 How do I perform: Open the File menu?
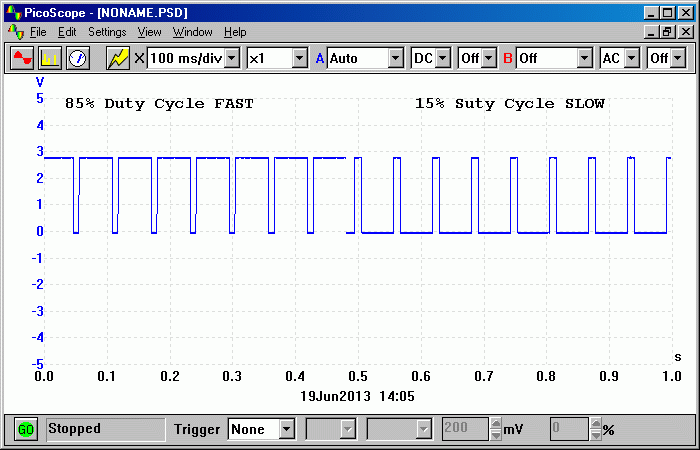coord(38,32)
